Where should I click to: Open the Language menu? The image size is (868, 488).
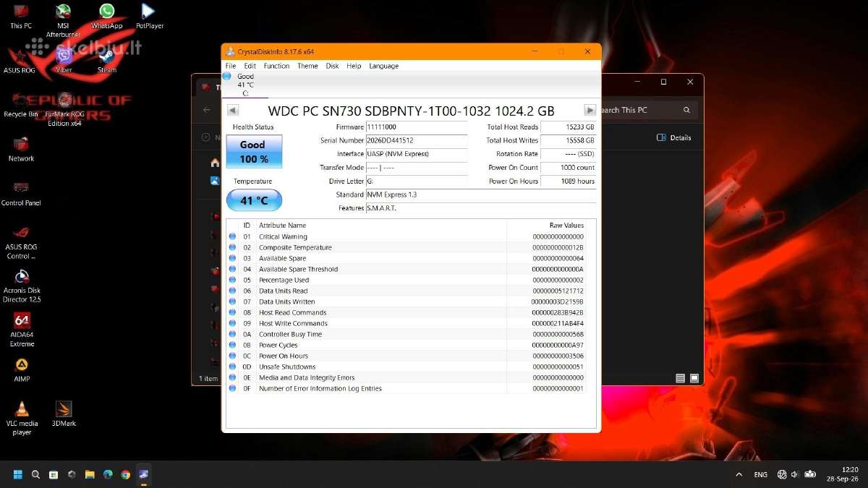point(383,66)
